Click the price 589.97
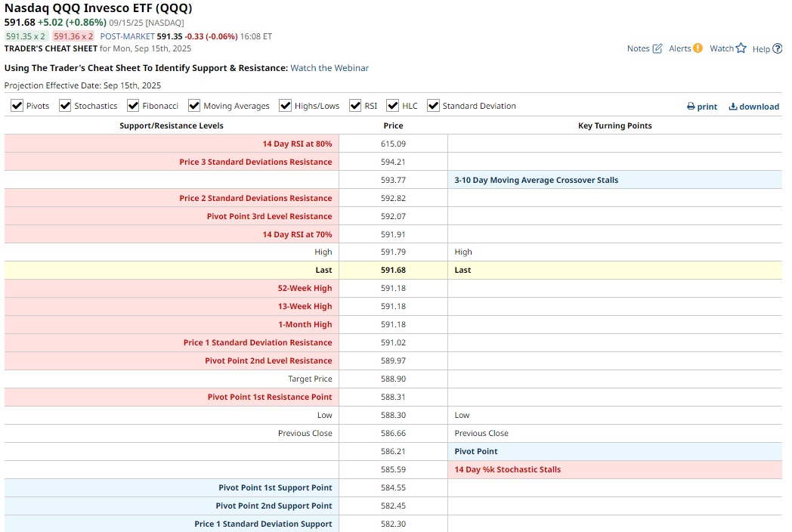Viewport: 792px width, 532px height. tap(394, 360)
